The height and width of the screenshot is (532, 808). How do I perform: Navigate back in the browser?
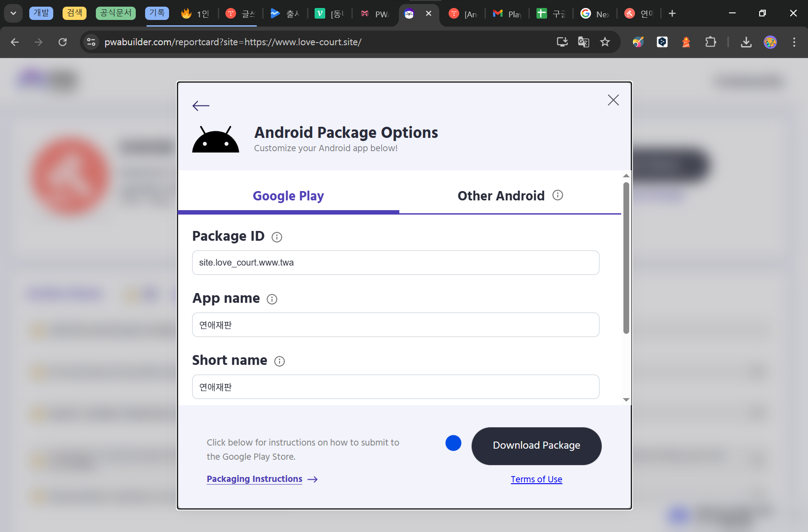(x=15, y=42)
